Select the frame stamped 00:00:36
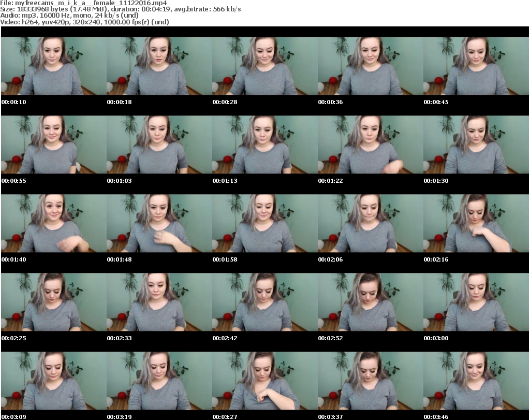Screen dimensions: 530x420 coord(371,66)
